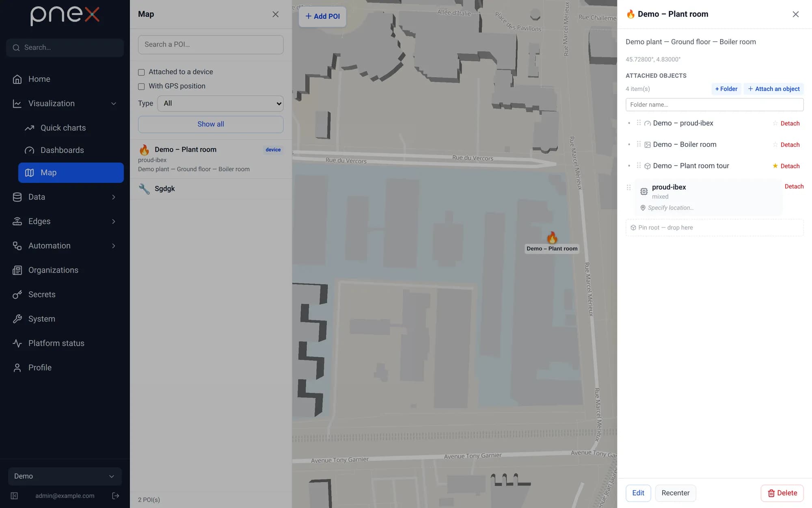Toggle the star for Demo – proud-ibex
The height and width of the screenshot is (508, 812).
coord(775,123)
